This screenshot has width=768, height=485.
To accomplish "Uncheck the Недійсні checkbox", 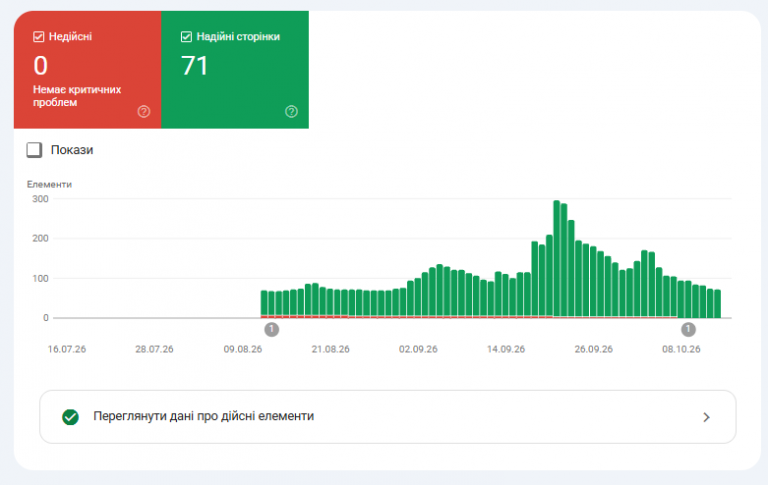I will point(38,37).
